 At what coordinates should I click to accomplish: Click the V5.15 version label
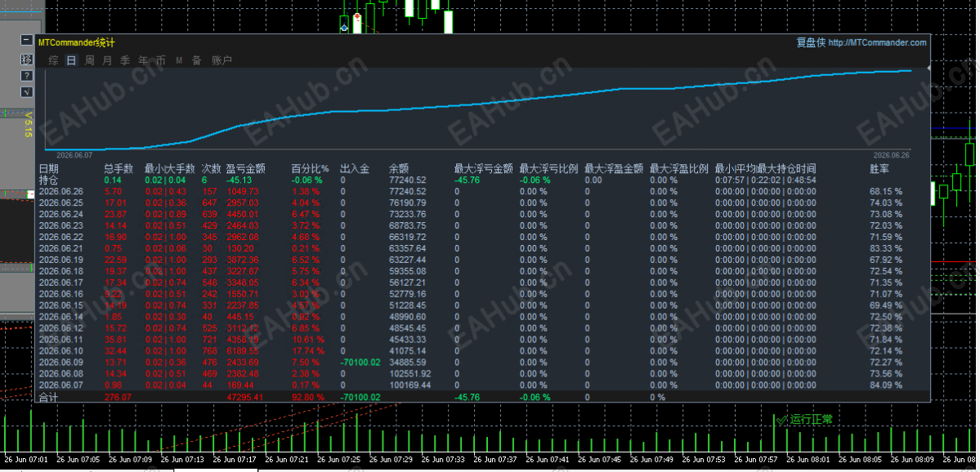[x=28, y=125]
